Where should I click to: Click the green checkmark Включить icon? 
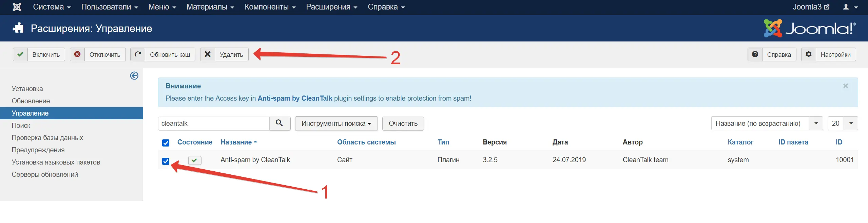pyautogui.click(x=20, y=54)
